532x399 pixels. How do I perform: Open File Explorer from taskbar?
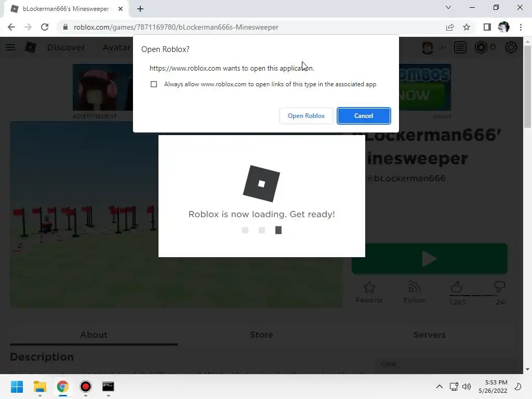[39, 387]
